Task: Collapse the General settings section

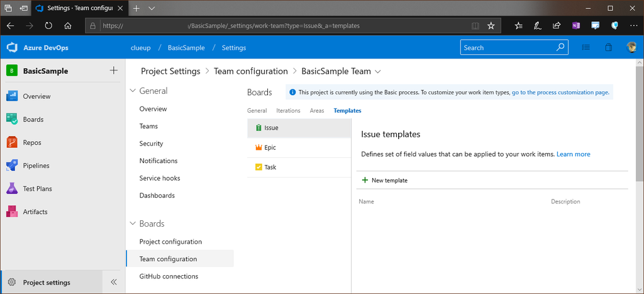Action: (133, 91)
